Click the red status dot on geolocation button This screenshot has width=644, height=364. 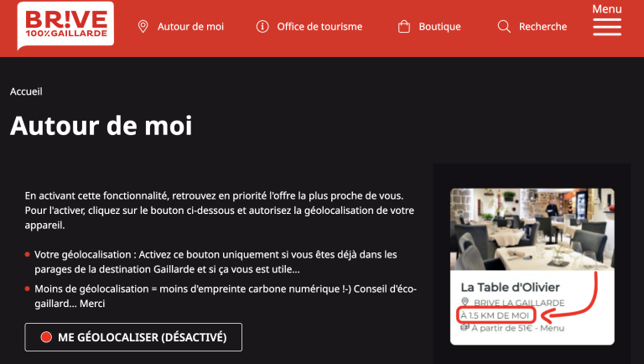pos(46,337)
